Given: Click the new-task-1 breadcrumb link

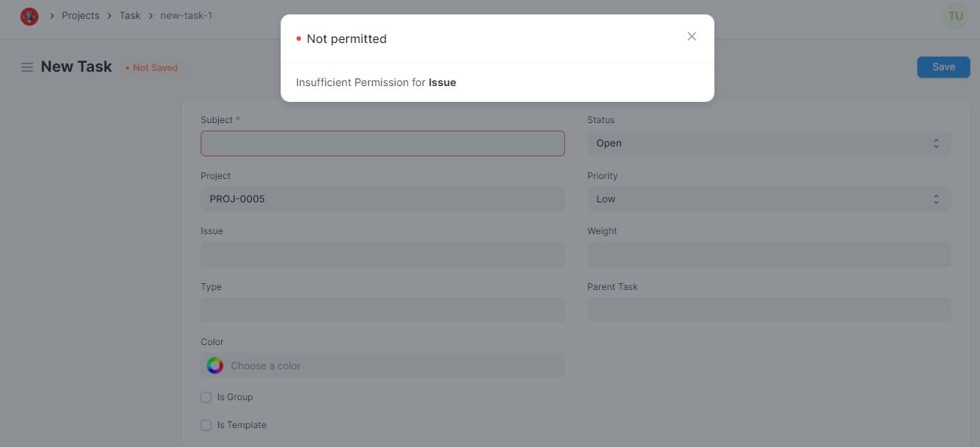Looking at the screenshot, I should tap(186, 15).
